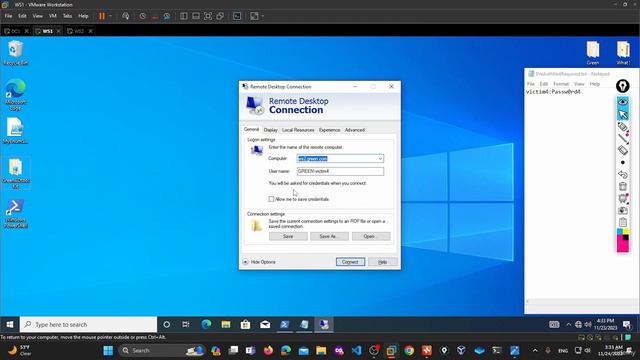Image resolution: width=640 pixels, height=360 pixels.
Task: Open the VMware Edit menu
Action: tap(22, 16)
